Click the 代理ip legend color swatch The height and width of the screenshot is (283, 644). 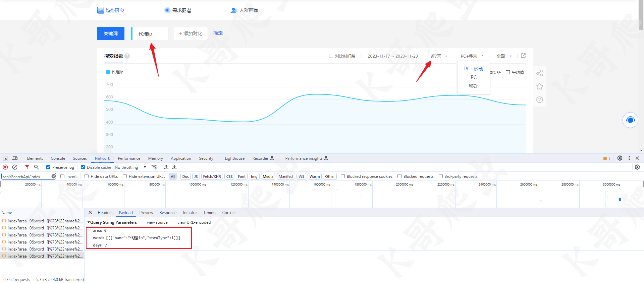click(108, 72)
